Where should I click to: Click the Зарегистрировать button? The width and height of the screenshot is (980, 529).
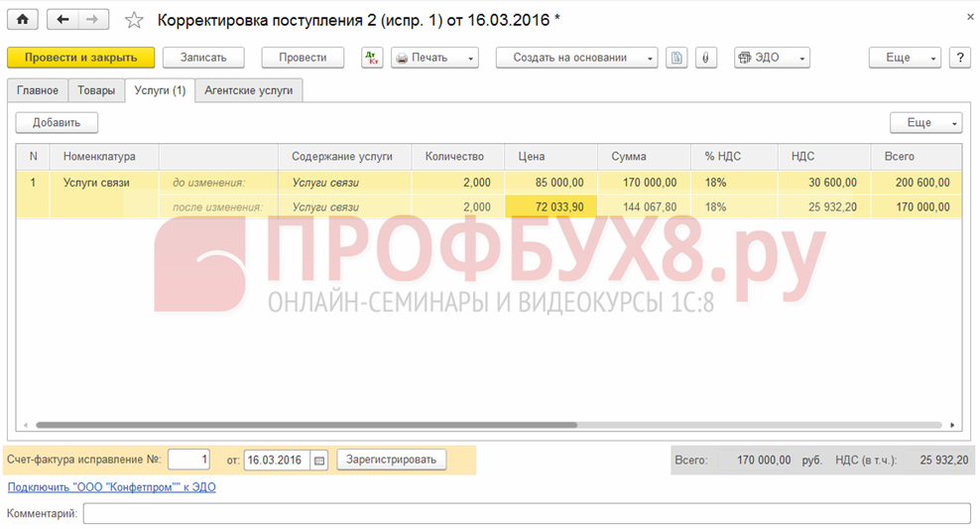tap(392, 460)
